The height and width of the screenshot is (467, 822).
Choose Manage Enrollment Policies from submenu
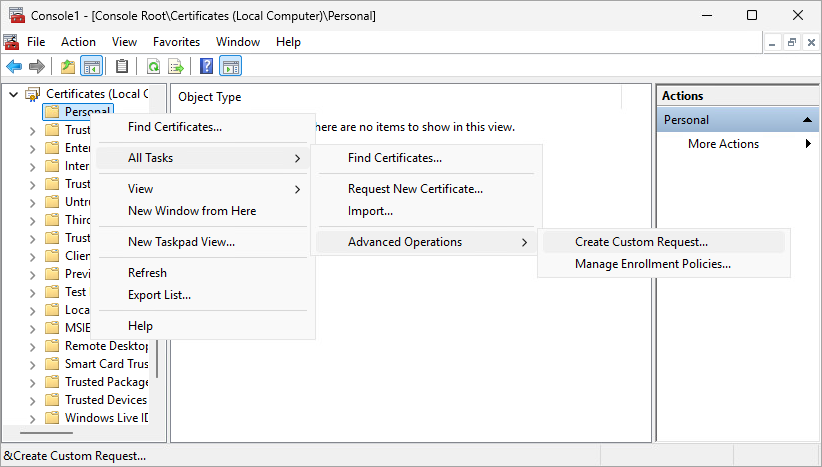click(652, 264)
